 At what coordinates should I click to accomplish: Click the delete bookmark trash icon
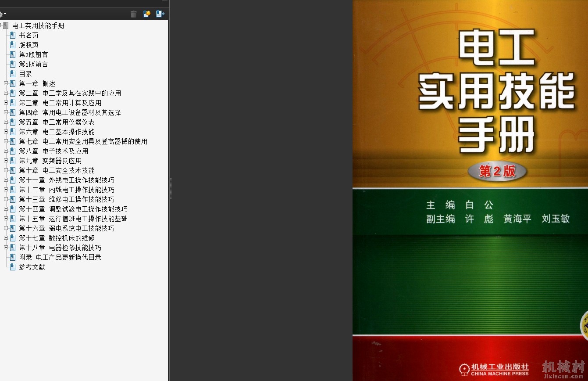[x=134, y=14]
